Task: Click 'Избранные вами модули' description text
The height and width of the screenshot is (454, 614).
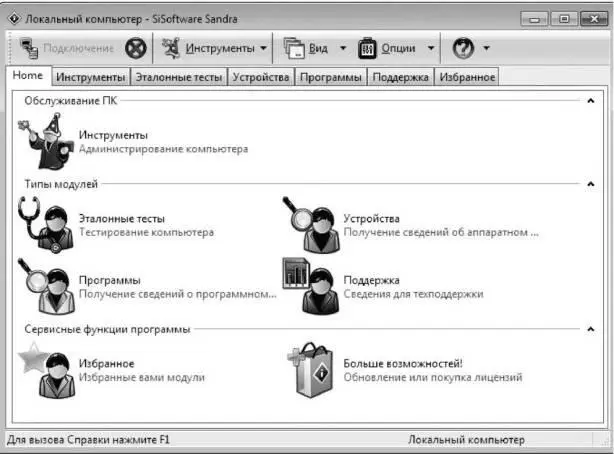Action: pos(142,377)
